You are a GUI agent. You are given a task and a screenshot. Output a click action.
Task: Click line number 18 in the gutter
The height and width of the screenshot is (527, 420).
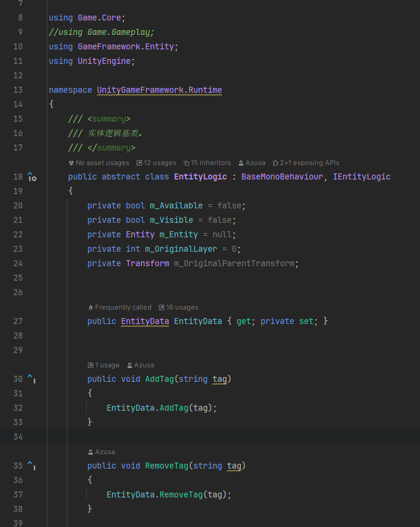tap(18, 177)
